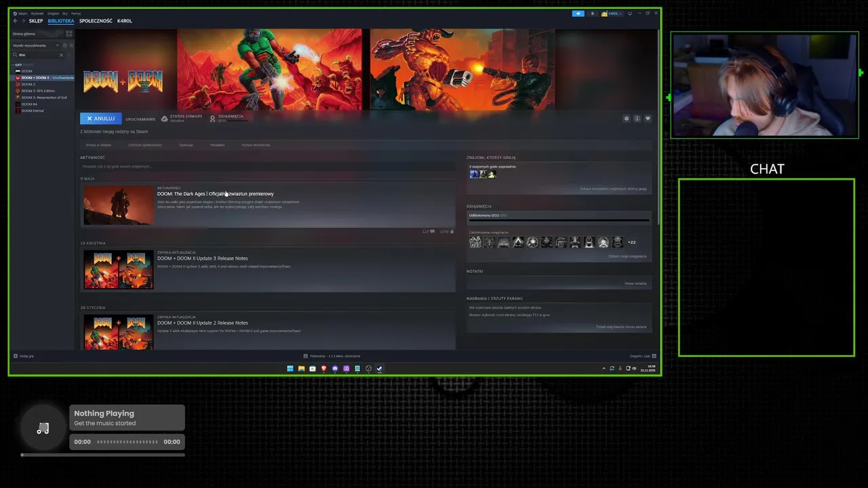Viewport: 868px width, 488px height.
Task: Click the ANULUJ button
Action: tap(101, 119)
